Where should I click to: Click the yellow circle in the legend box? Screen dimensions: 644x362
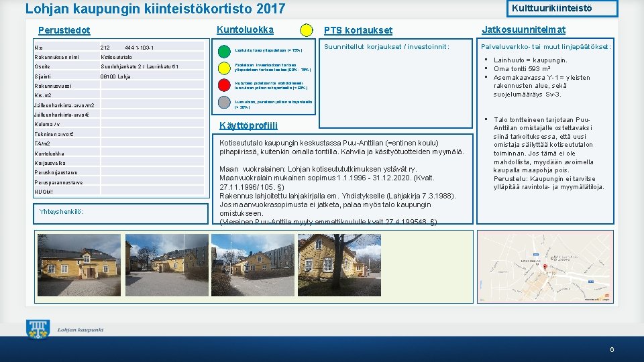pos(224,68)
